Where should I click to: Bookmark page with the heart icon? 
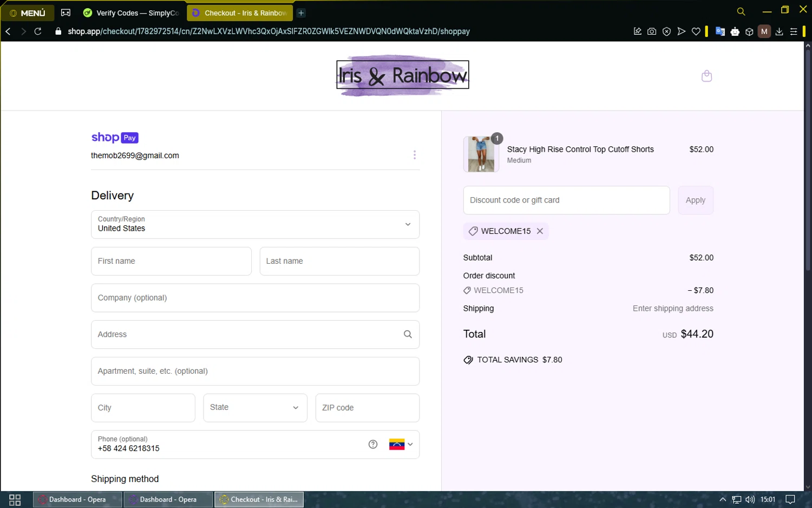(x=696, y=31)
